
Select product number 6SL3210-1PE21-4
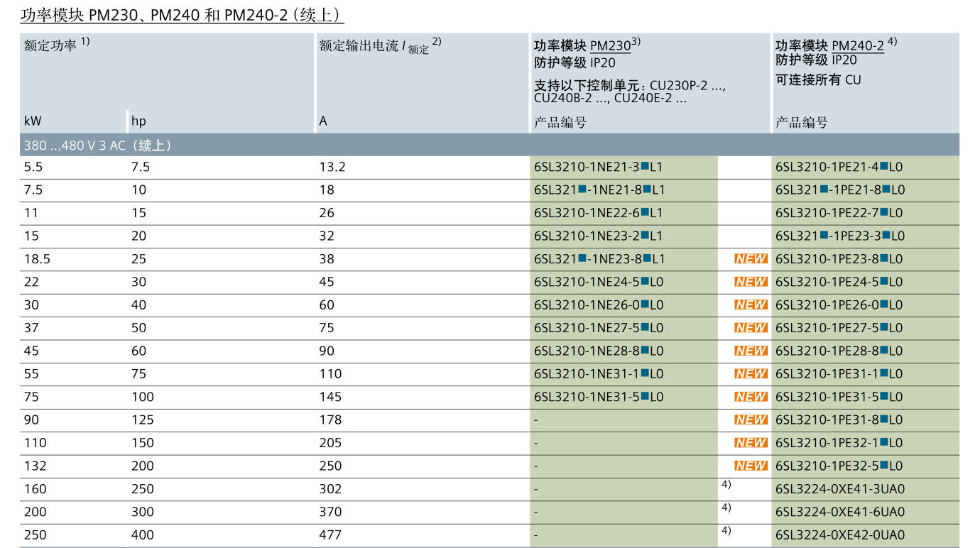click(839, 168)
